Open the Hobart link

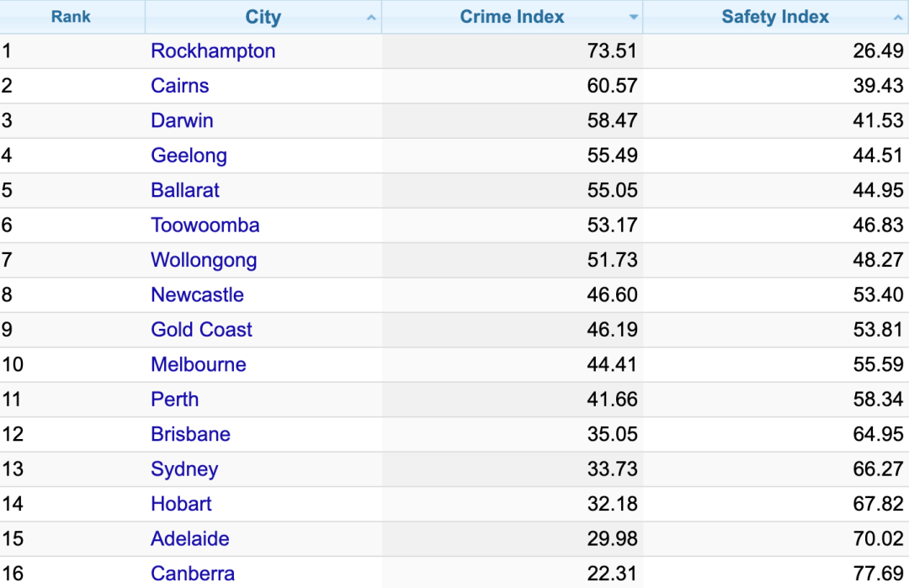coord(181,505)
